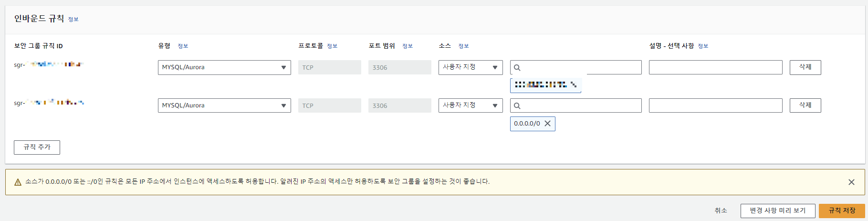Image resolution: width=868 pixels, height=221 pixels.
Task: Click the warning triangle icon in the banner
Action: (18, 182)
